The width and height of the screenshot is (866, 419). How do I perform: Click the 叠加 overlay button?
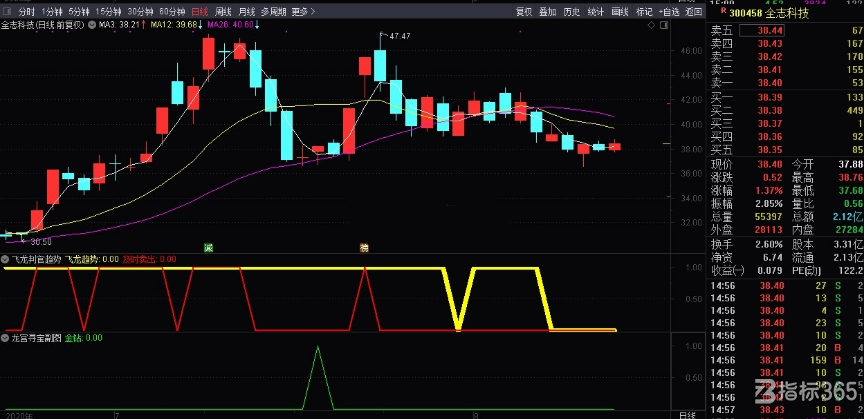pos(548,12)
